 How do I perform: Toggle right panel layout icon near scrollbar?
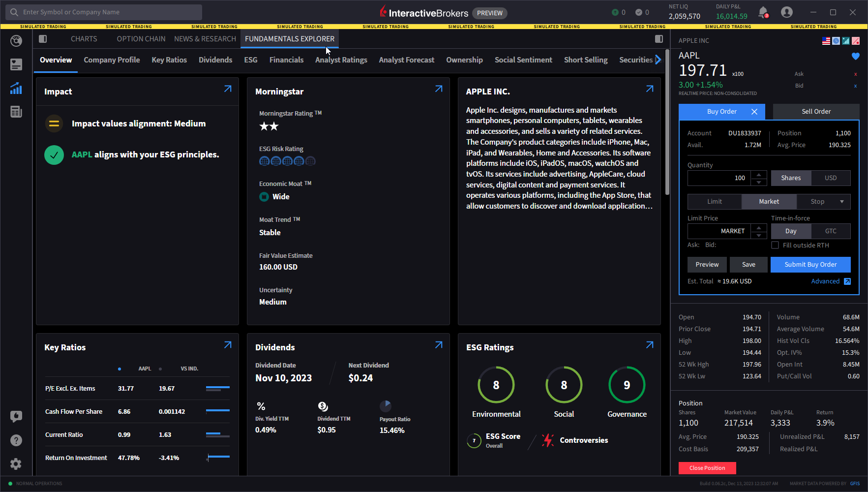point(659,39)
